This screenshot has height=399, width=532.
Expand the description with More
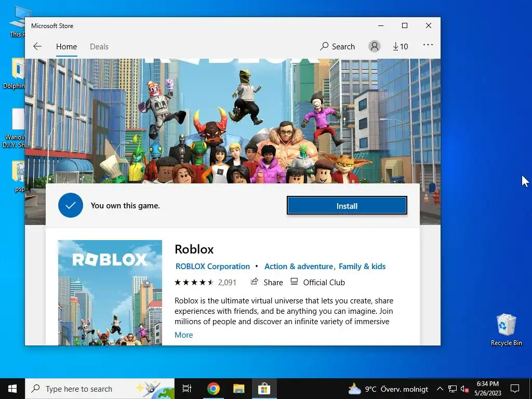pos(183,335)
